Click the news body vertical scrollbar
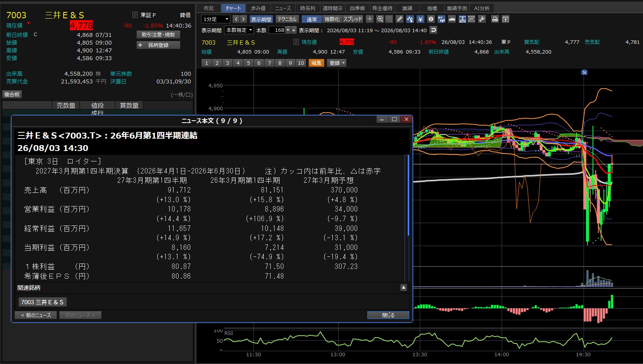This screenshot has width=643, height=364. pos(408,195)
